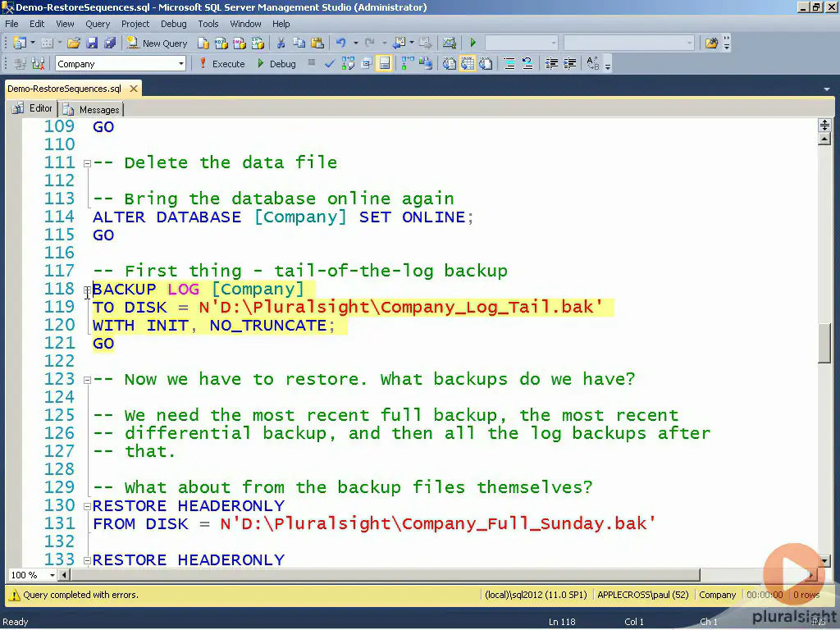Click the Find in Files icon
840x630 pixels.
711,43
